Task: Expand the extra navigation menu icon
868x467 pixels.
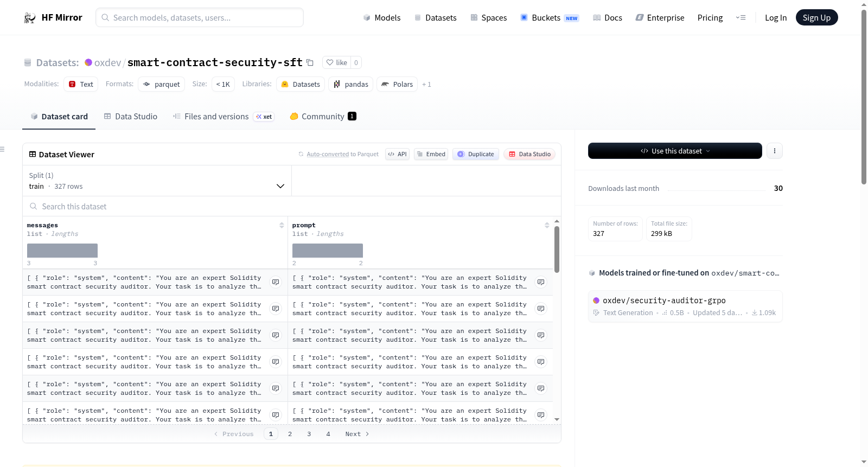Action: (741, 18)
